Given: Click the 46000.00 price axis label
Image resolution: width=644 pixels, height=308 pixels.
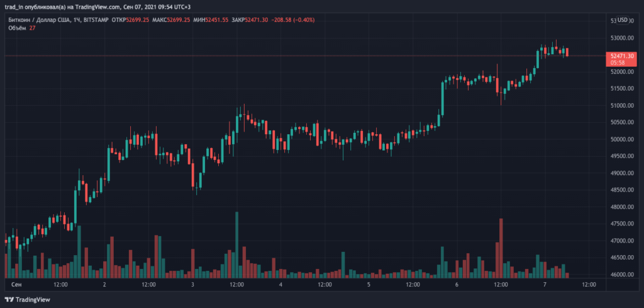Looking at the screenshot, I should point(621,275).
